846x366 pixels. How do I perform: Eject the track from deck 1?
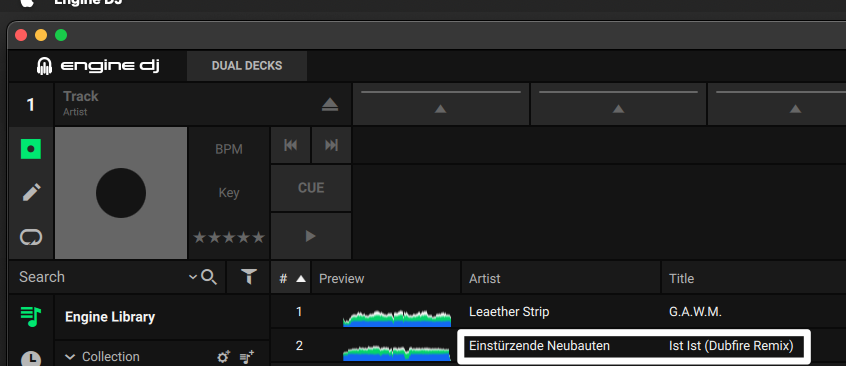click(x=330, y=105)
